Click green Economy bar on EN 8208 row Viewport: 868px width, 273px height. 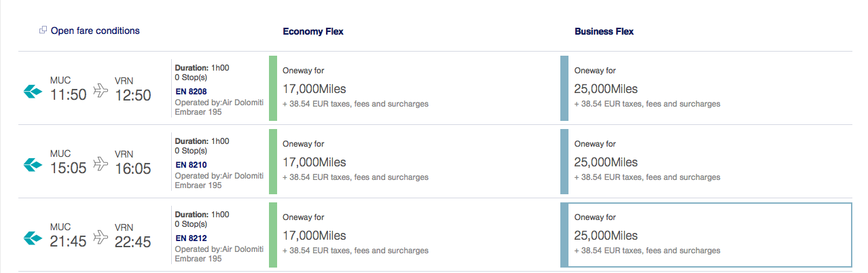point(273,88)
